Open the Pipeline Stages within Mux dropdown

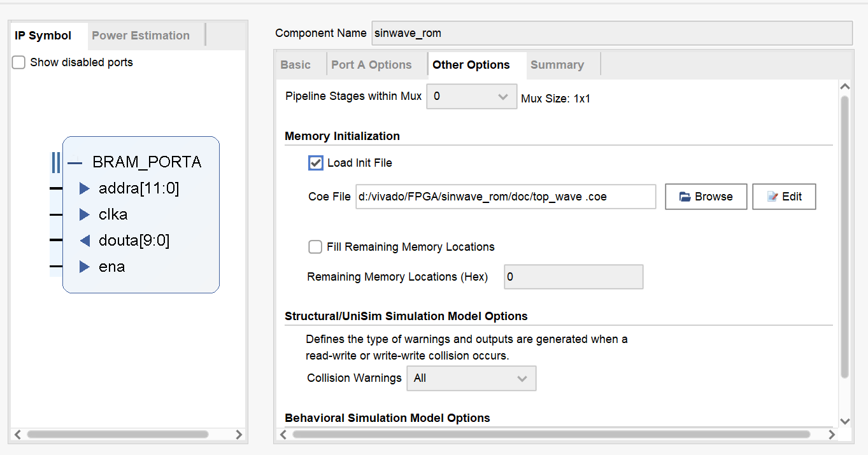pos(471,97)
